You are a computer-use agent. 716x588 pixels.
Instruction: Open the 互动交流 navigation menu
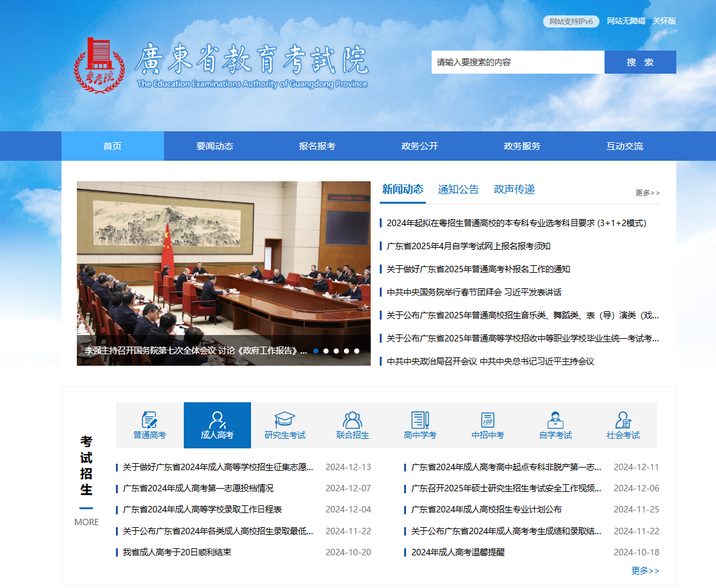point(624,146)
